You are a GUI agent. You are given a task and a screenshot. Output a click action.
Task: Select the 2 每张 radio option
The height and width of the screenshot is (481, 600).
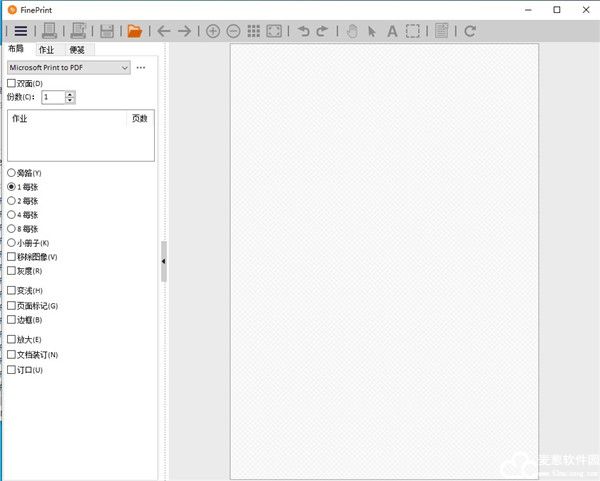click(x=12, y=200)
